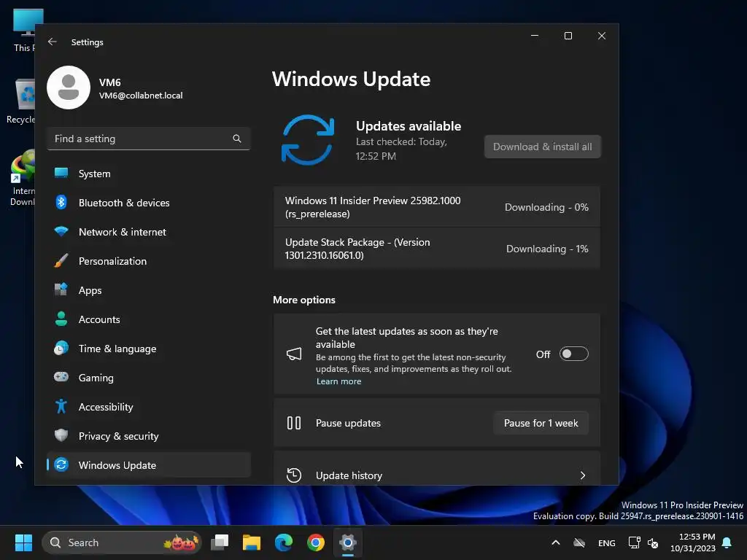The height and width of the screenshot is (560, 747).
Task: Click the Update history clock icon
Action: point(294,475)
